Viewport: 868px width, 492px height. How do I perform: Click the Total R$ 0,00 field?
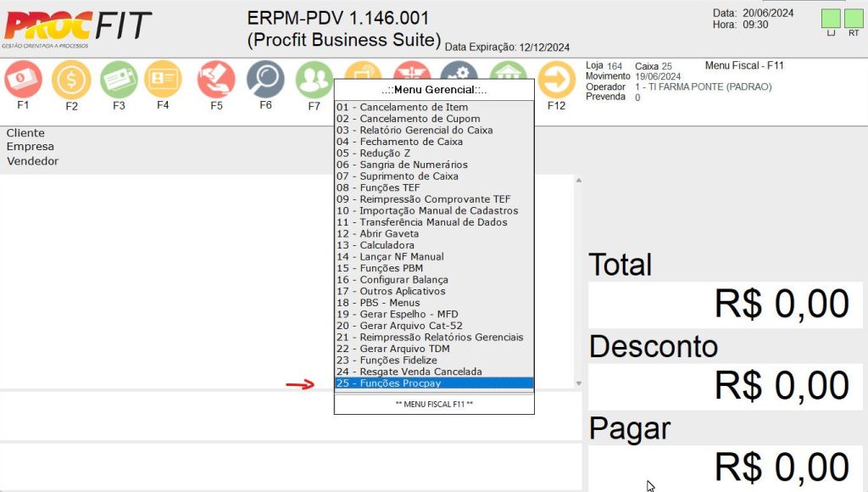(x=726, y=305)
